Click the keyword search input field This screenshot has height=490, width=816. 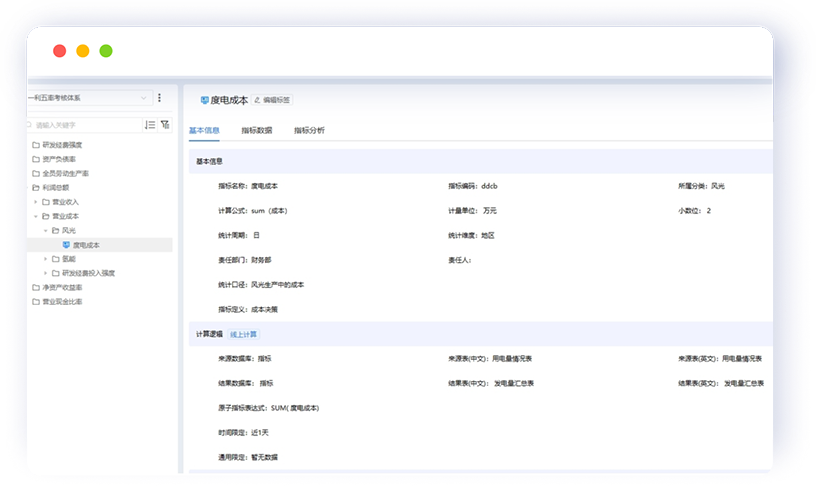tap(85, 125)
